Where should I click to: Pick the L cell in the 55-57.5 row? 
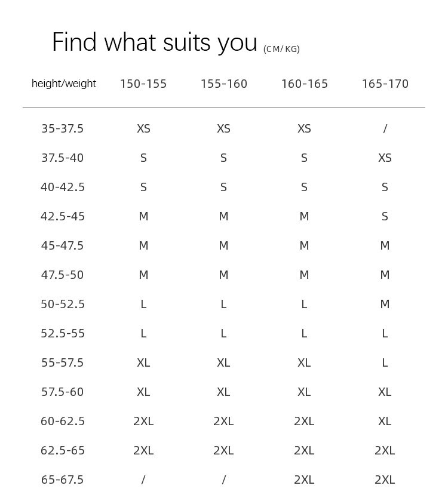(x=385, y=362)
